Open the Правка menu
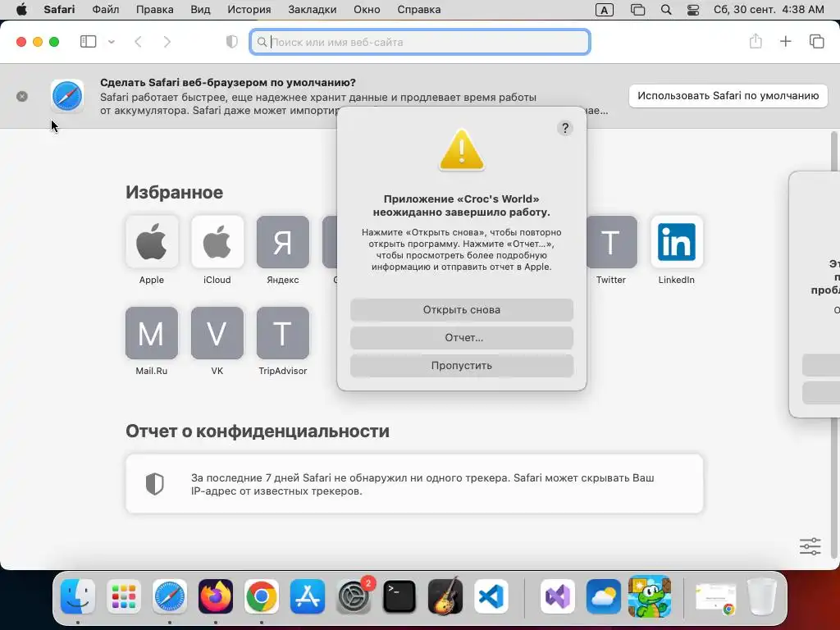Image resolution: width=840 pixels, height=630 pixels. click(154, 10)
